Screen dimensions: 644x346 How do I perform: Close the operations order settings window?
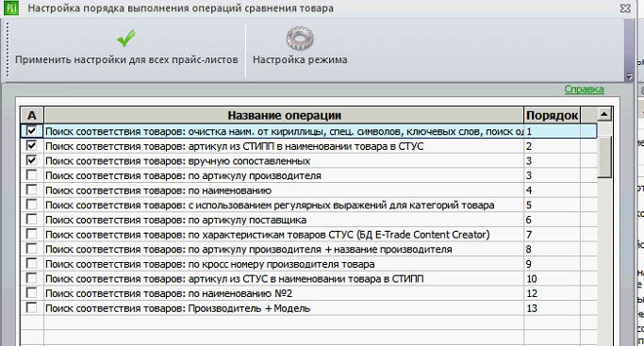(x=625, y=8)
